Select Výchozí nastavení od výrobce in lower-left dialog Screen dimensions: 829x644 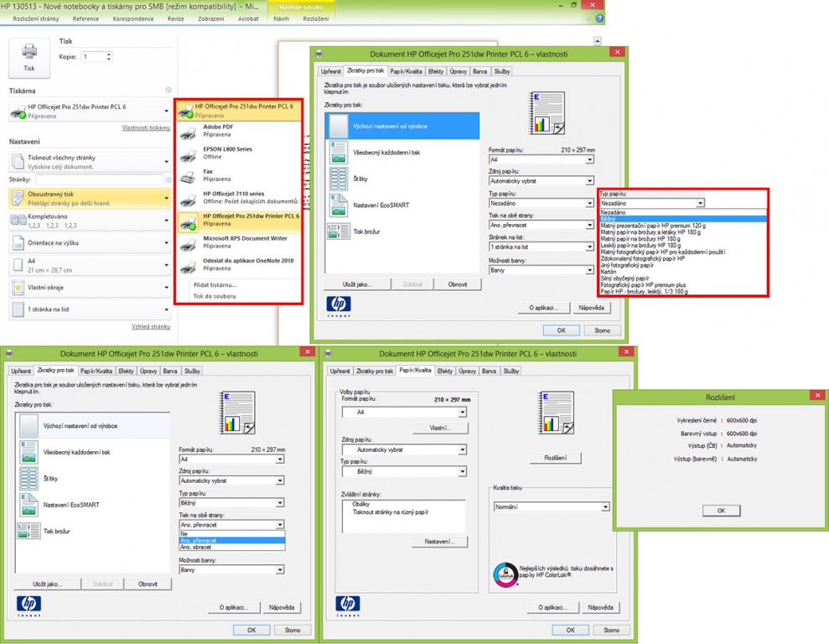(x=93, y=426)
